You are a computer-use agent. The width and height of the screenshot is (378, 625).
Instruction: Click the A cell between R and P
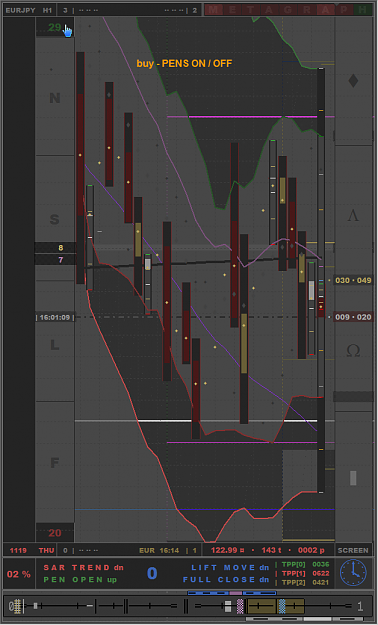pyautogui.click(x=325, y=10)
